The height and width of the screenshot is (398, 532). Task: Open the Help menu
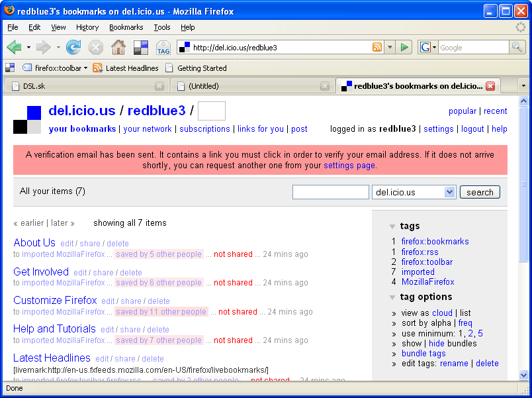188,27
